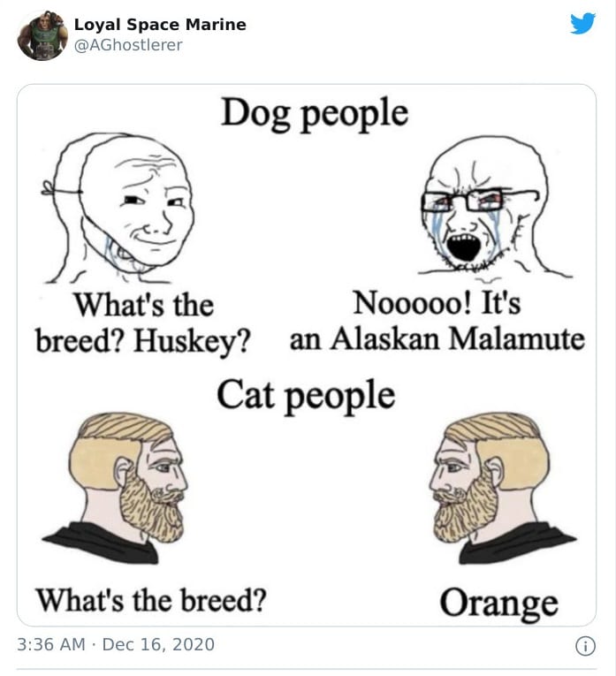This screenshot has height=676, width=616.
Task: Click the 'Nooooo! It's' caption line
Action: click(437, 302)
